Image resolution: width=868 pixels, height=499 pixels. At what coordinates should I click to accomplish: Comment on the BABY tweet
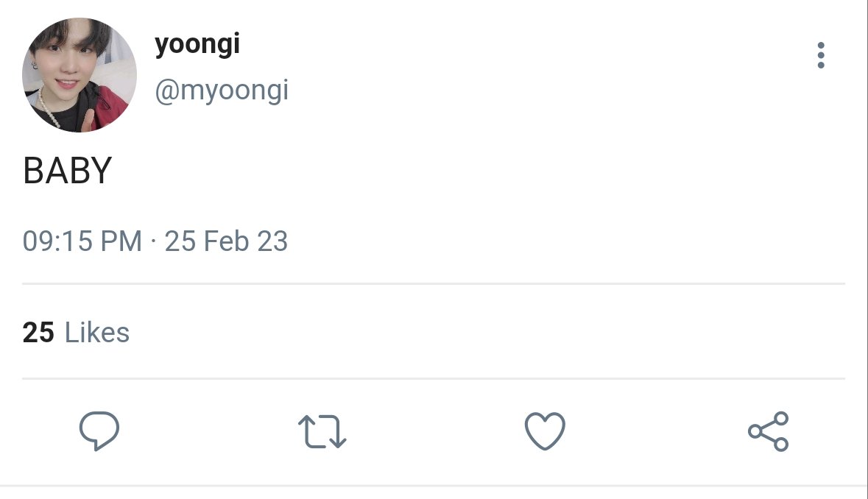(x=99, y=431)
